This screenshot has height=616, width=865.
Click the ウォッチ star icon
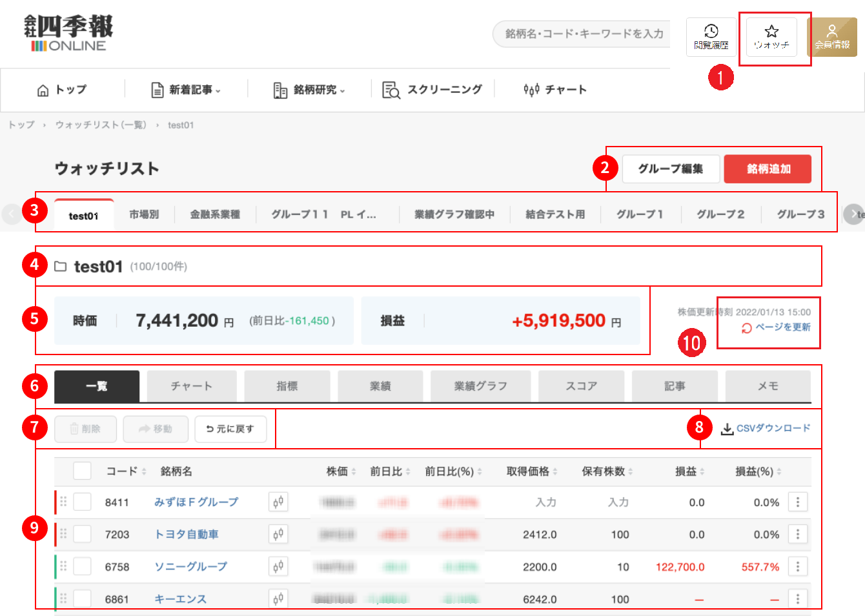tap(771, 34)
